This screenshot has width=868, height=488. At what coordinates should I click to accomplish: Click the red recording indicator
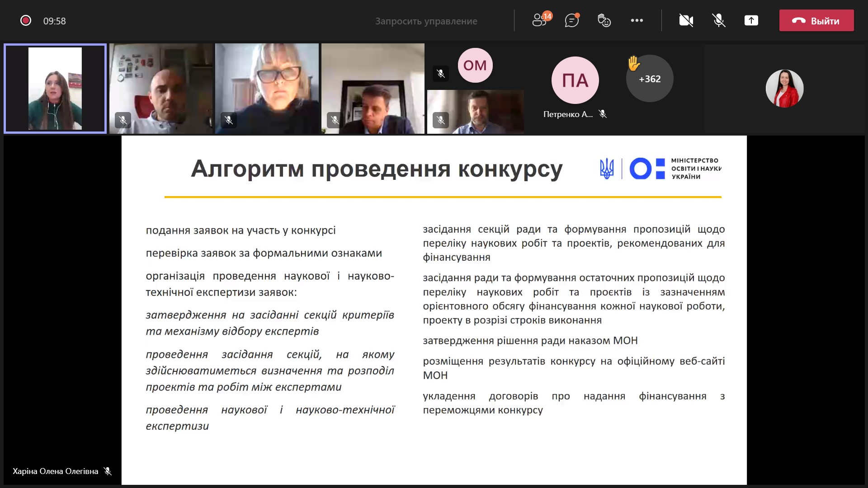tap(26, 20)
